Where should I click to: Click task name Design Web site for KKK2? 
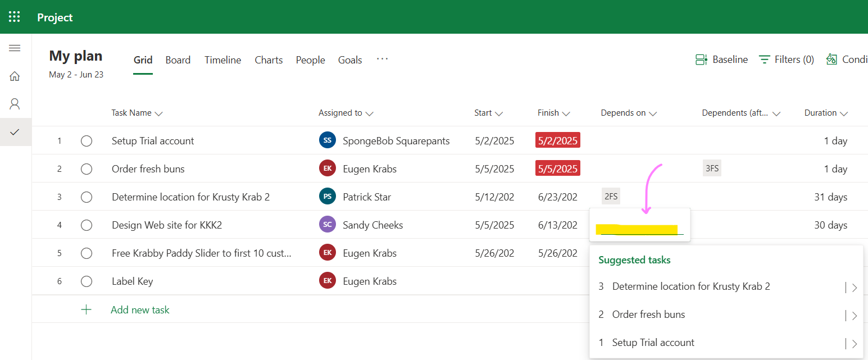click(x=167, y=225)
